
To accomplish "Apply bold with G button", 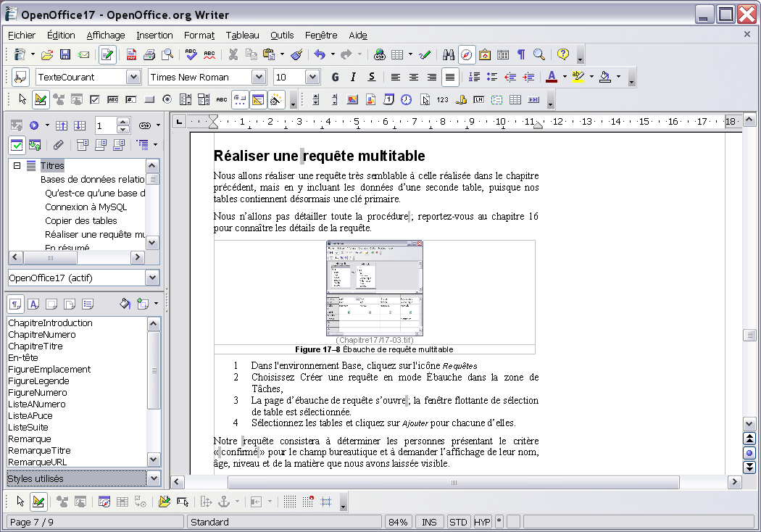I will [x=335, y=77].
